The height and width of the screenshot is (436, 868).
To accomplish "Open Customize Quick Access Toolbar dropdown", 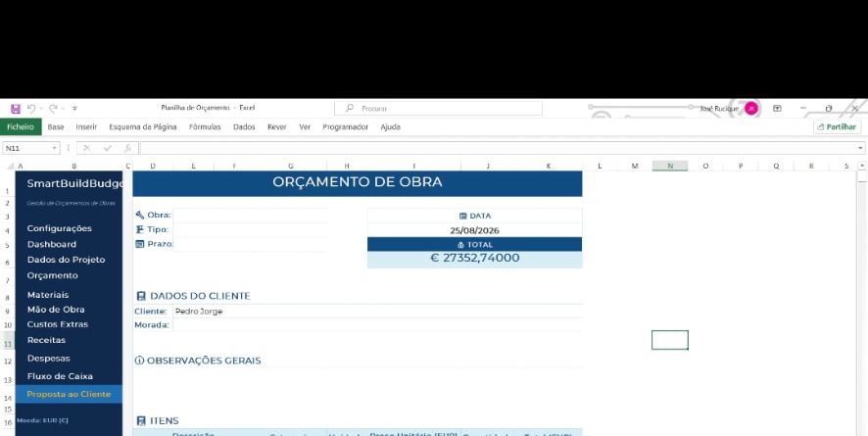I will pyautogui.click(x=74, y=109).
